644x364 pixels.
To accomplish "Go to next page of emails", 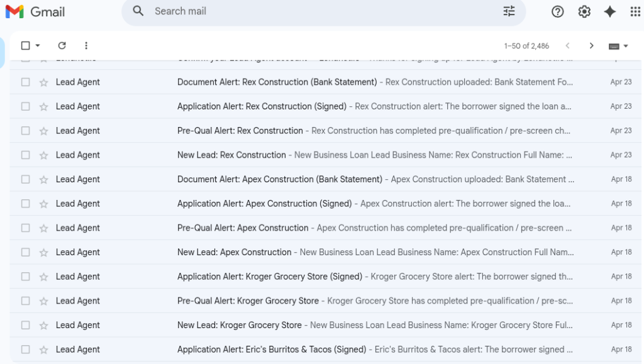I will point(591,45).
